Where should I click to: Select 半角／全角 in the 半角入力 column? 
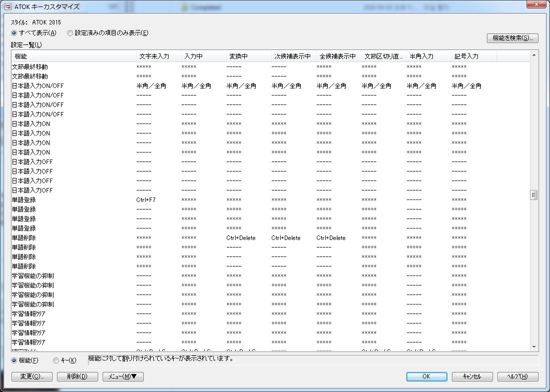click(421, 86)
